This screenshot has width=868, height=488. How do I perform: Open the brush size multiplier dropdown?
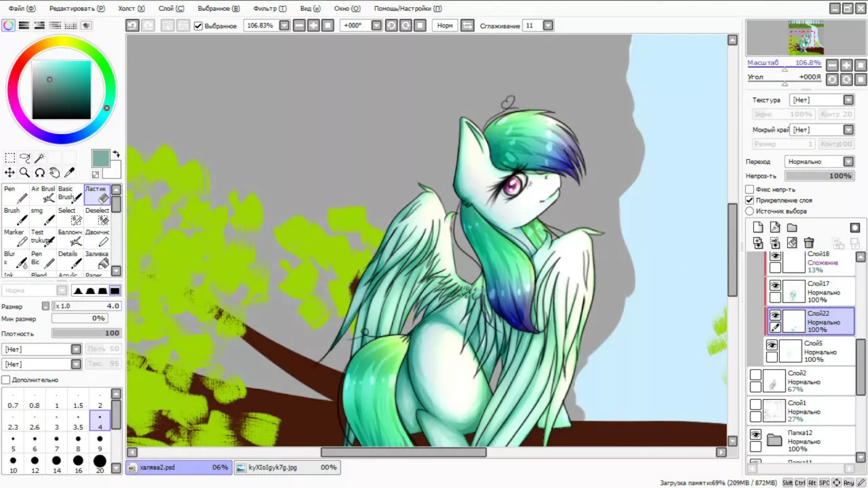45,306
